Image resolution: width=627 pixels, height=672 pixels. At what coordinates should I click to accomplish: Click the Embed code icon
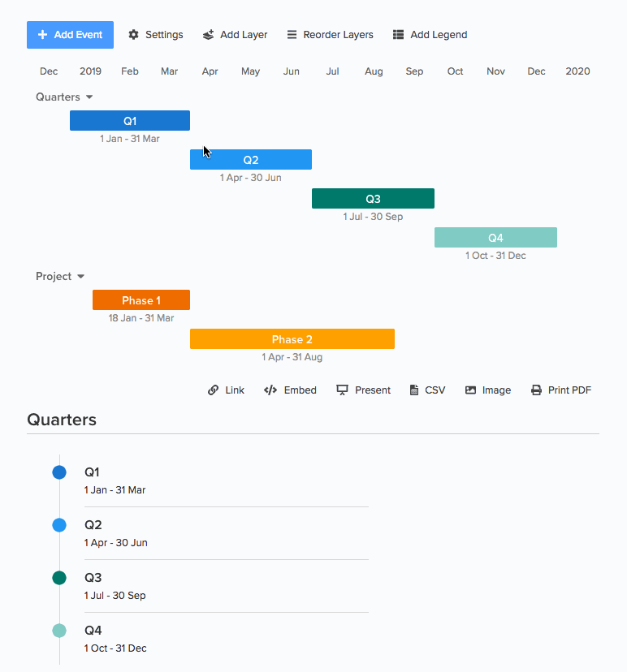point(270,390)
